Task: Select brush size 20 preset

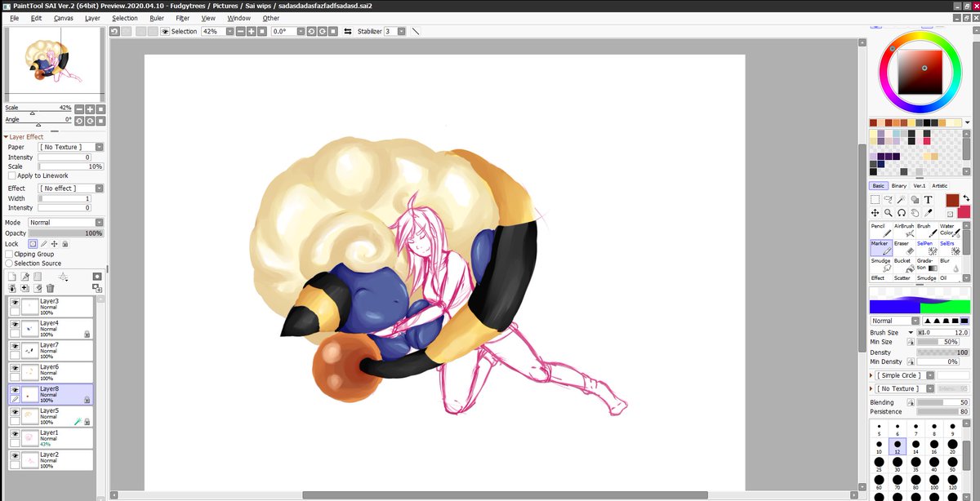Action: point(952,446)
